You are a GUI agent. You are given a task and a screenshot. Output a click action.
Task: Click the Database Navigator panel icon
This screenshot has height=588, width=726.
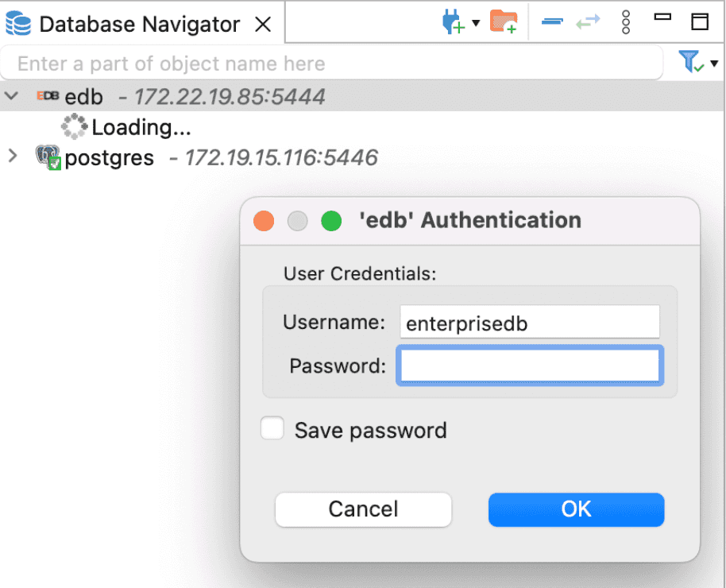click(x=17, y=23)
